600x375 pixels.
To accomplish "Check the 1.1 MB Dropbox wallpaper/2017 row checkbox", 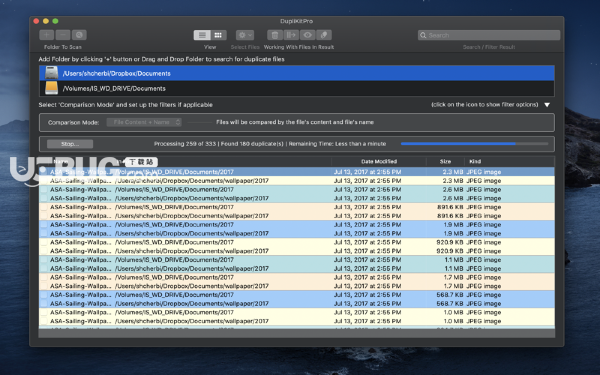I will pos(44,269).
